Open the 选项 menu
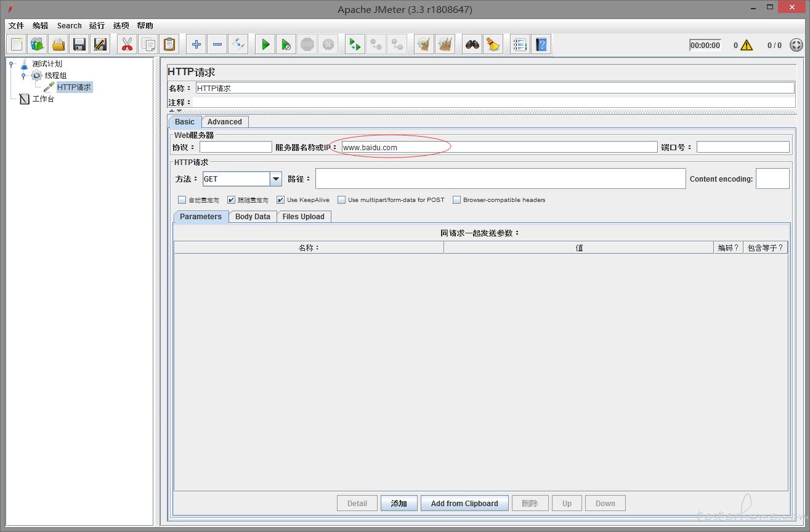 (121, 26)
